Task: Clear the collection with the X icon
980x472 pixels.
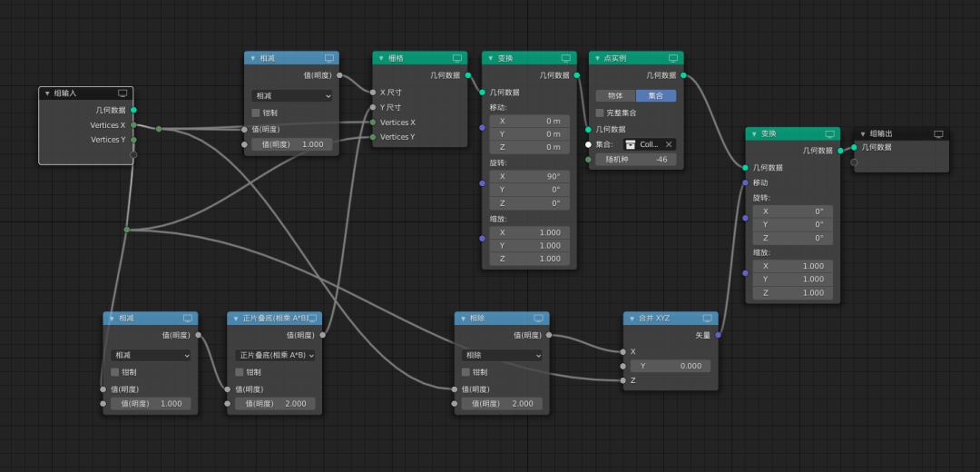Action: tap(669, 144)
